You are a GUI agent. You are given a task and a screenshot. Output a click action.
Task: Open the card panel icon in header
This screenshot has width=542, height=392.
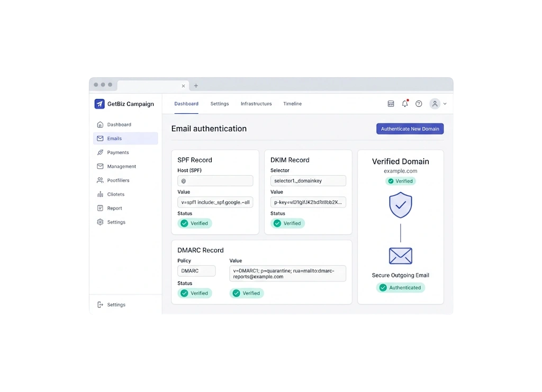[x=391, y=104]
